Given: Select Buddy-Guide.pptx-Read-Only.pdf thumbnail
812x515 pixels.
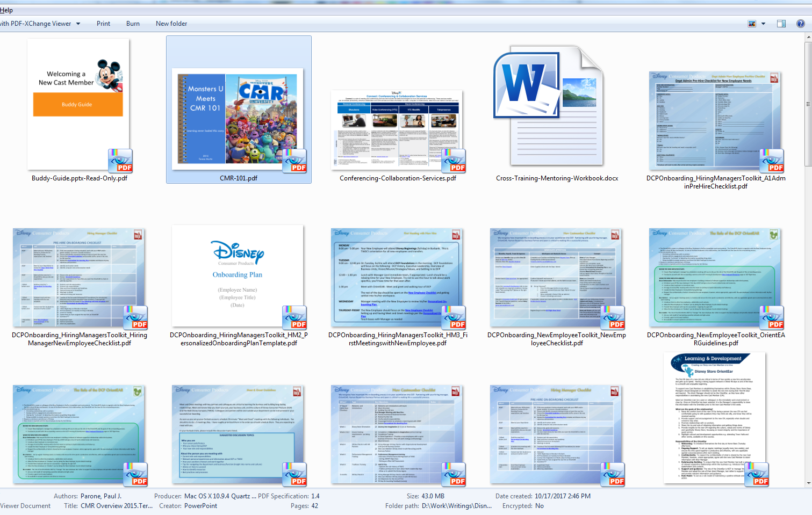Looking at the screenshot, I should [x=78, y=105].
